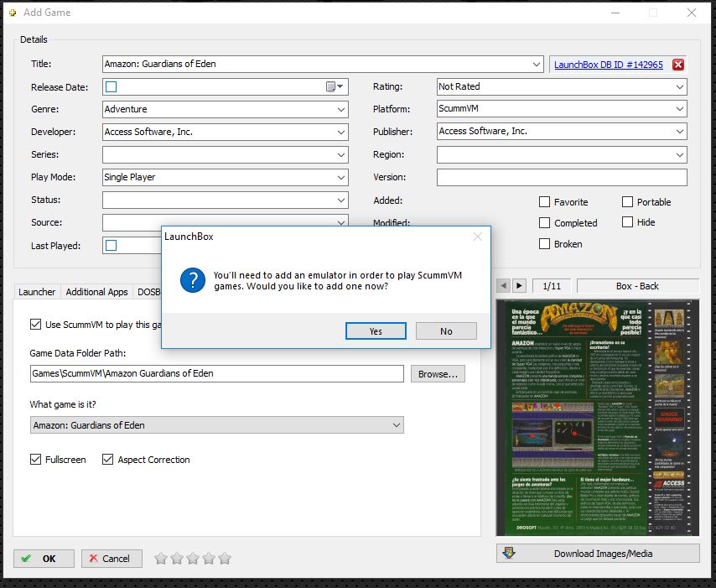This screenshot has width=716, height=588.
Task: Mark the game as Broken
Action: click(544, 244)
